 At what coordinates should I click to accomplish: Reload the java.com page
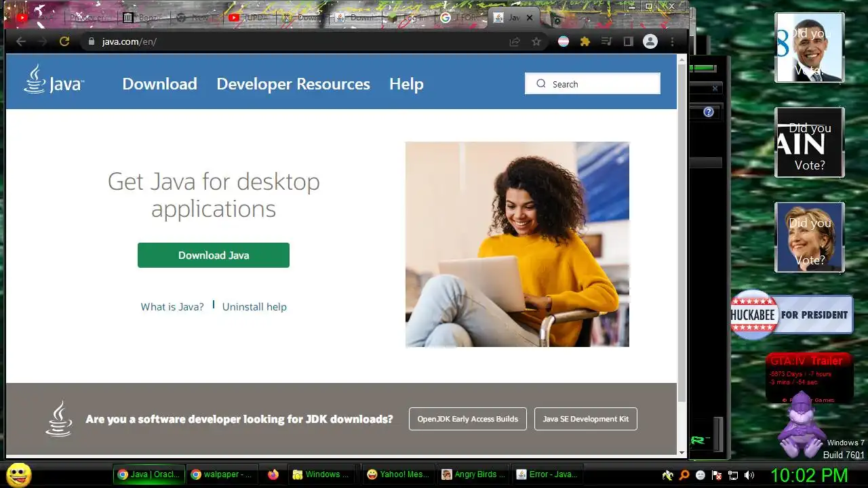(x=64, y=41)
